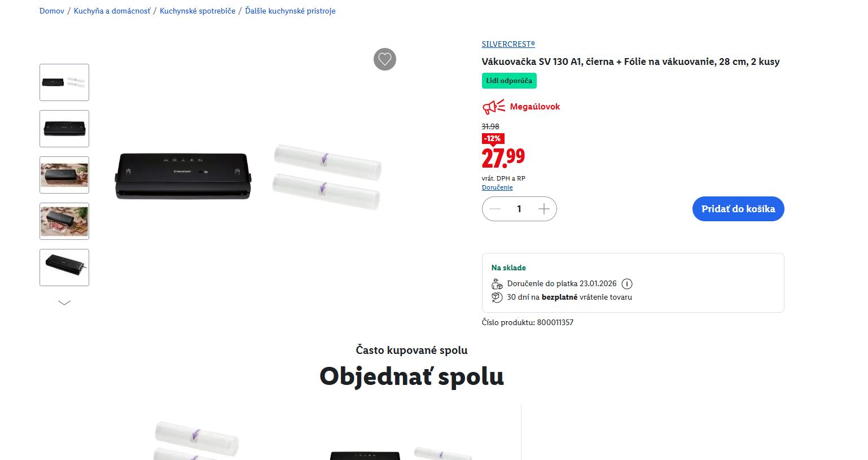Decrease quantity with minus icon
The height and width of the screenshot is (460, 868).
click(x=495, y=209)
